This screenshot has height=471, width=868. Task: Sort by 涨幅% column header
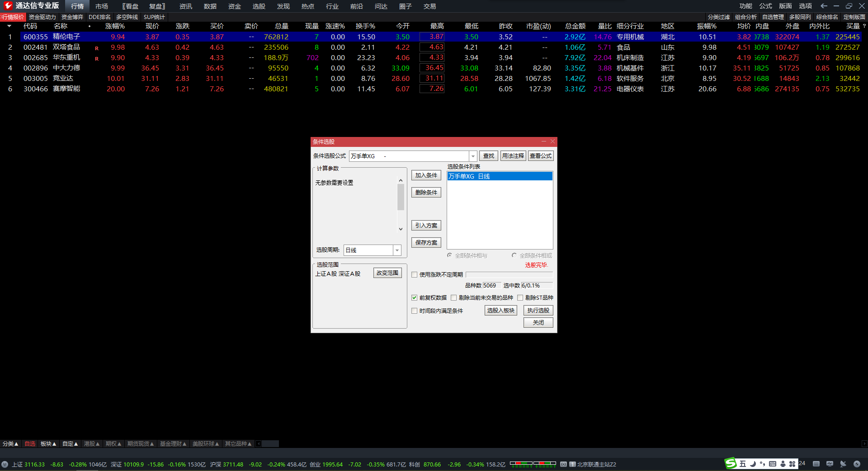pos(115,26)
